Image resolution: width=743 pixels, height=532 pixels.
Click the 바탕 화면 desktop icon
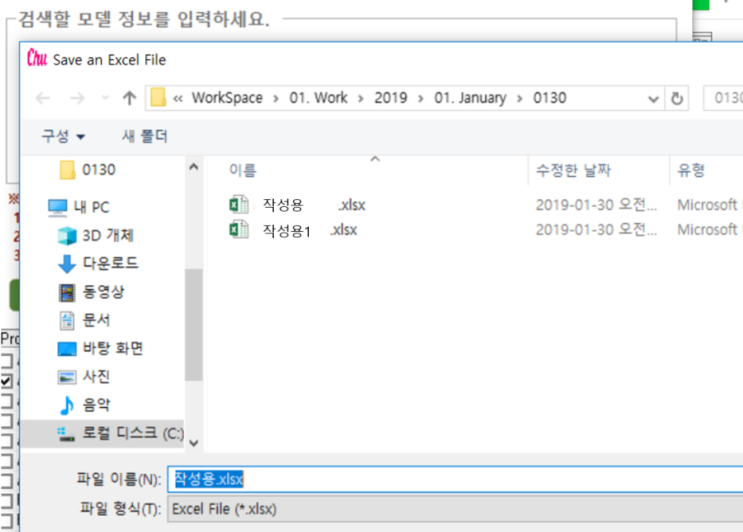67,349
